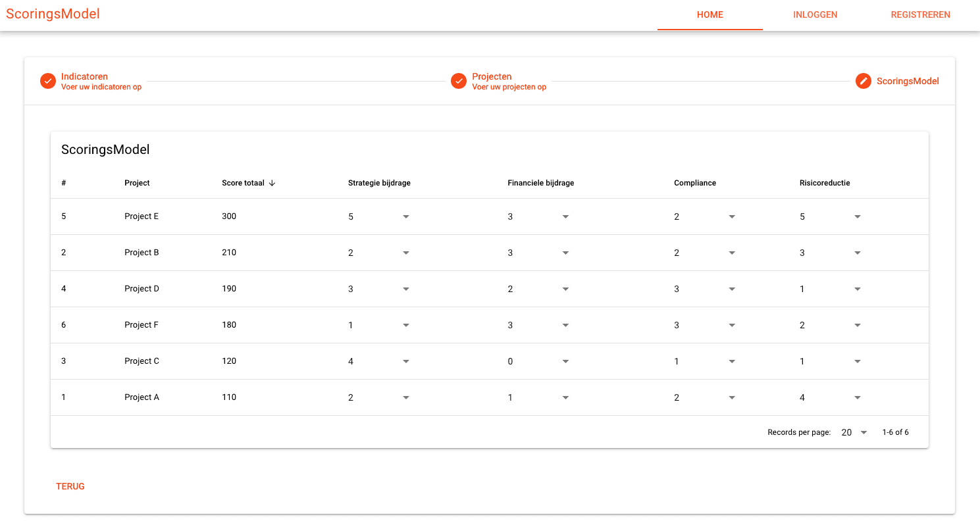Image resolution: width=980 pixels, height=525 pixels.
Task: Expand Compliance dropdown for Project D
Action: pyautogui.click(x=704, y=289)
